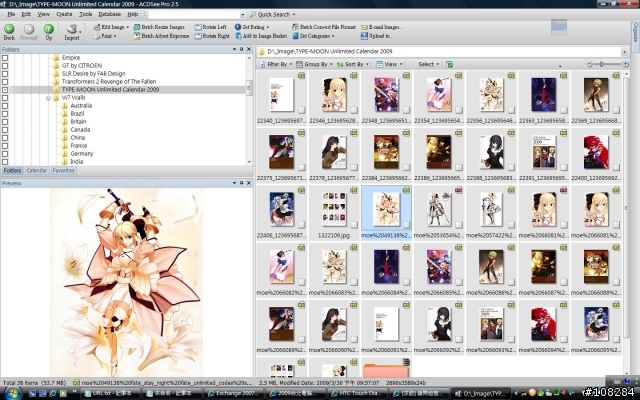Switch to HTC Touch Dia taskbar window
Viewport: 640px width, 400px height.
coord(357,394)
